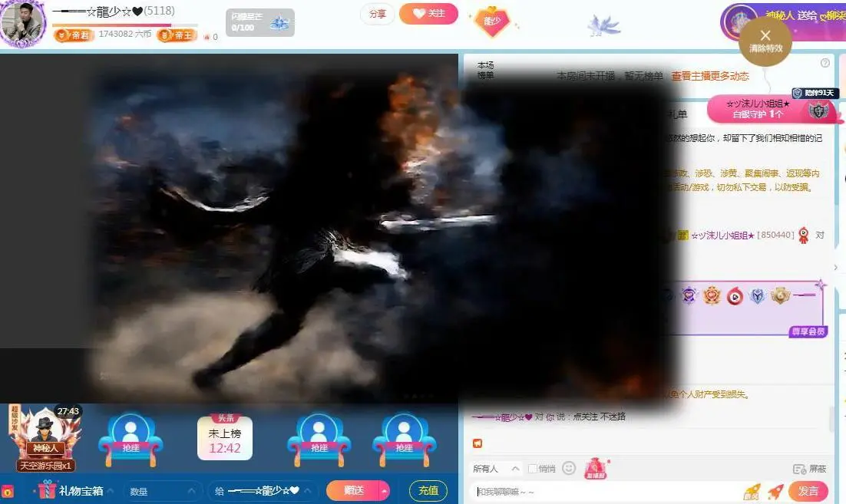Click the chat message input field
Image resolution: width=846 pixels, height=504 pixels.
[x=607, y=492]
